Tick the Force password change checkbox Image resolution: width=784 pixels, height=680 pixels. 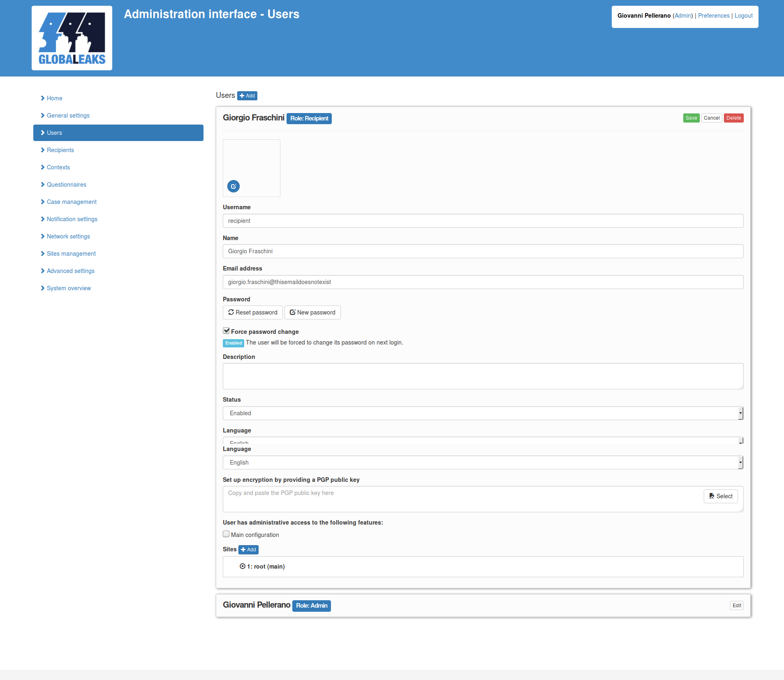(226, 331)
